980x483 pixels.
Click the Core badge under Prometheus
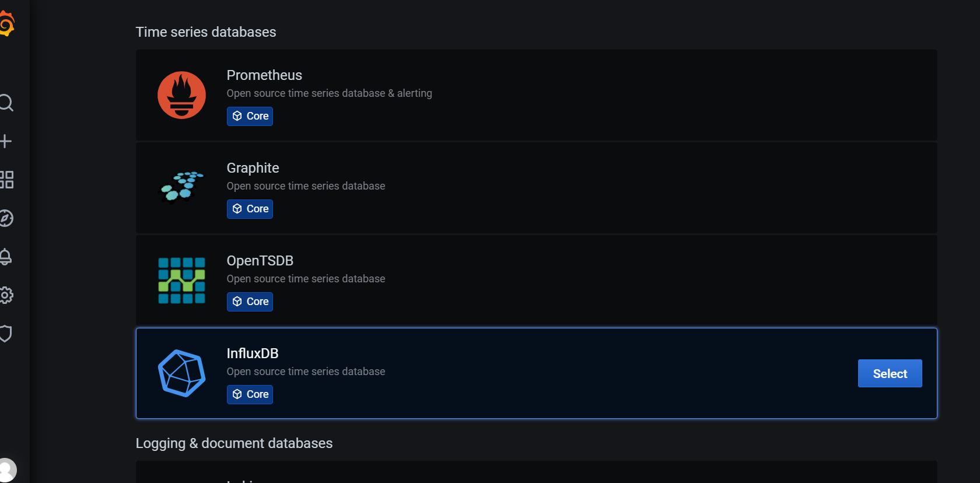click(x=250, y=116)
